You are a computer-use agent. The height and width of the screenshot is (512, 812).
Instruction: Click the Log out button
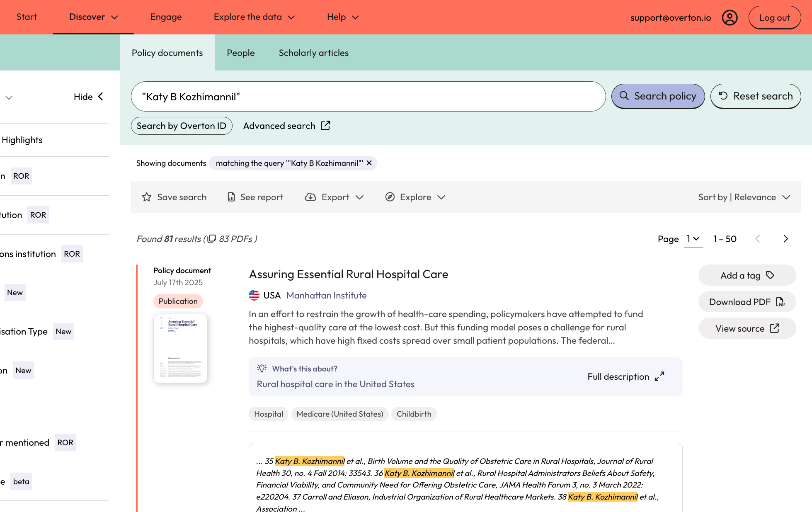(775, 17)
